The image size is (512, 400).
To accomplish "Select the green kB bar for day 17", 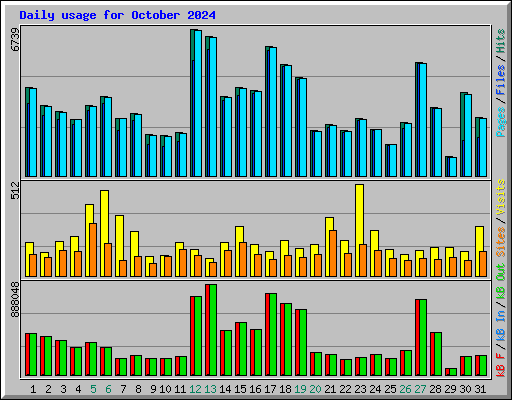I will click(273, 334).
